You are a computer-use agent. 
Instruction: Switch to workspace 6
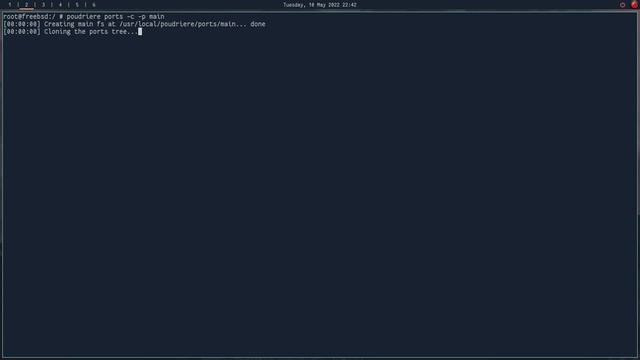[93, 5]
